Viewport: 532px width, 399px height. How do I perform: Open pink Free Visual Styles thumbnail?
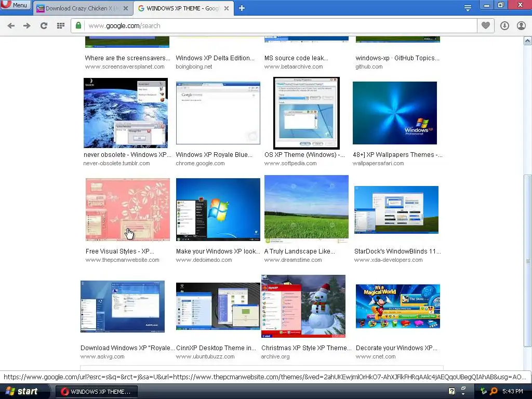point(128,210)
